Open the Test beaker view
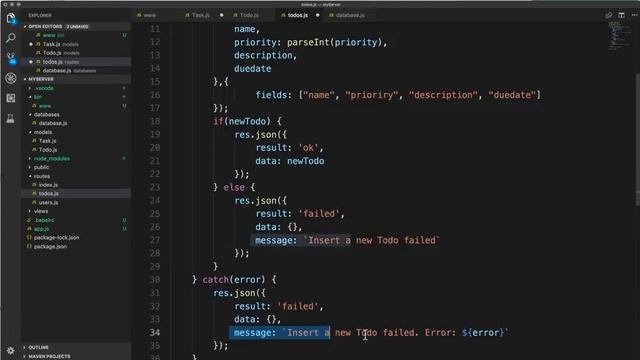 click(11, 118)
